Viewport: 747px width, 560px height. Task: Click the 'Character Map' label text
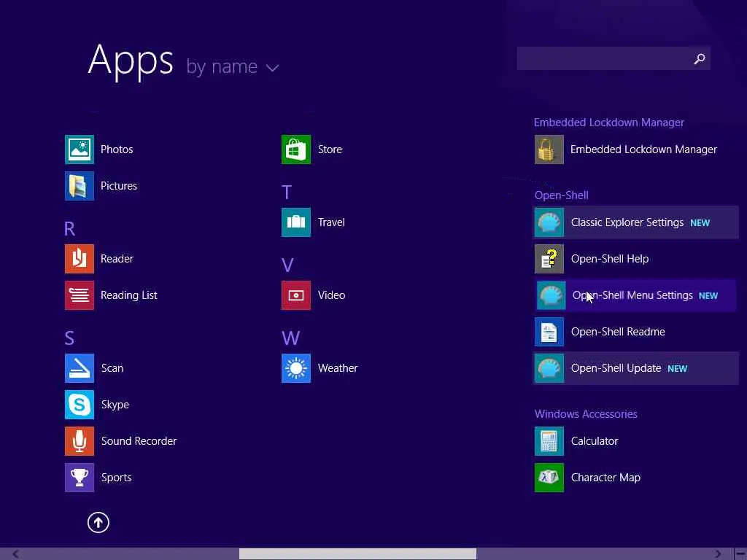[605, 478]
